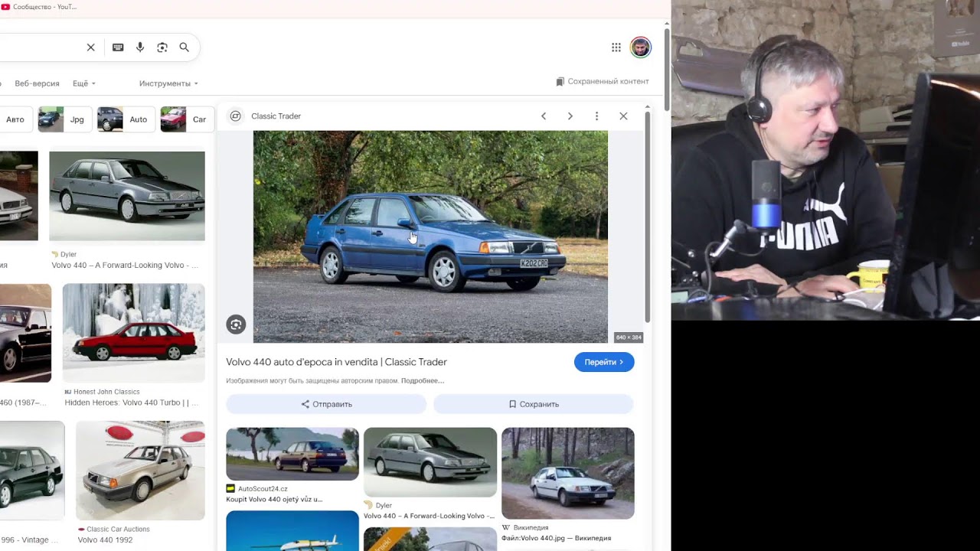Click the Файл:Volvo 440.jpg — Википедия caption
Screen dimensions: 980x551
point(557,538)
